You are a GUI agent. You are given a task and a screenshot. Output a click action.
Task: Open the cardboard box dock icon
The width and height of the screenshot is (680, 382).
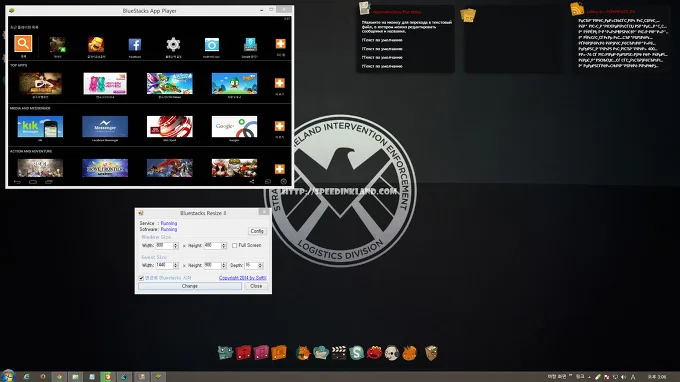[x=431, y=353]
